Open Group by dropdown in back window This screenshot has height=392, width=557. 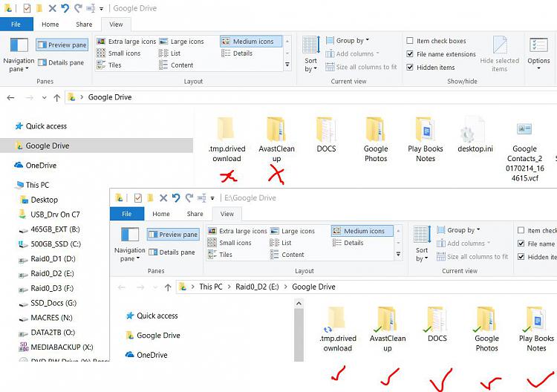coord(348,41)
